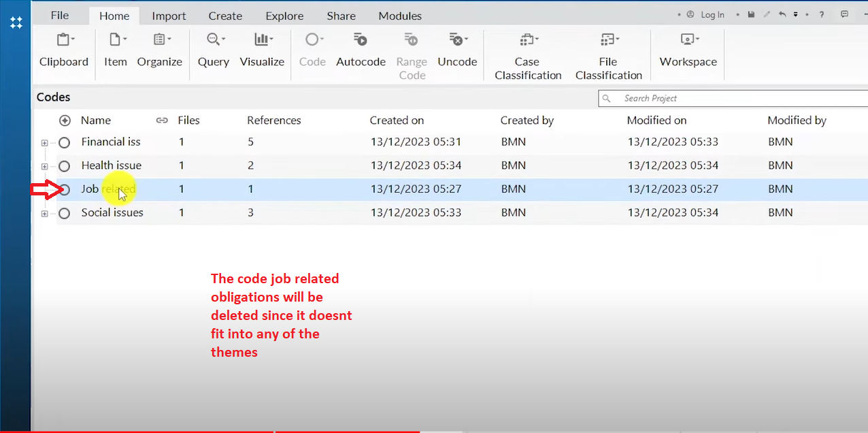Sort by the Modified by column header
Image resolution: width=868 pixels, height=433 pixels.
click(797, 121)
